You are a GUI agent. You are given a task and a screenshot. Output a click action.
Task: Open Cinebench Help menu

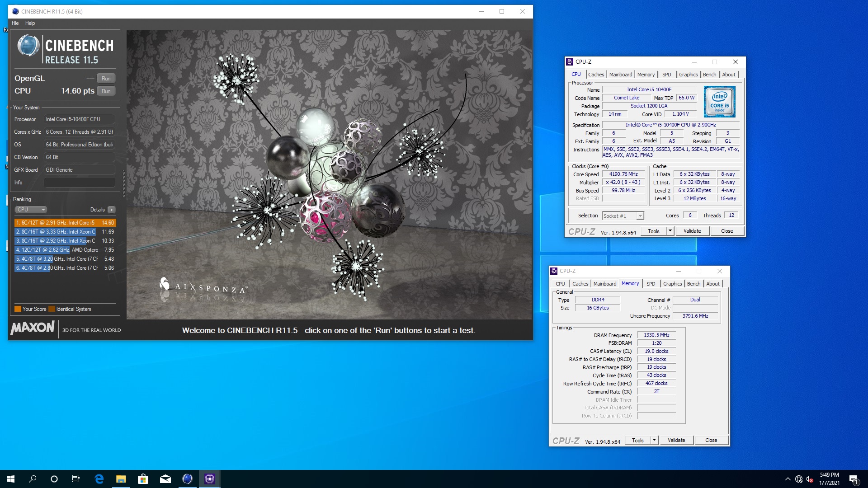coord(30,23)
